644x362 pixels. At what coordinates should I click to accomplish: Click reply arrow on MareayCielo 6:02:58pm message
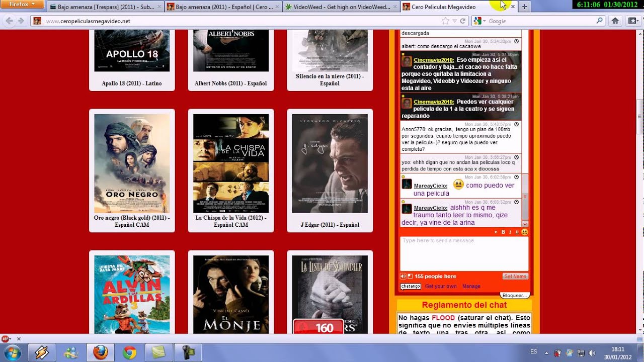(x=516, y=176)
